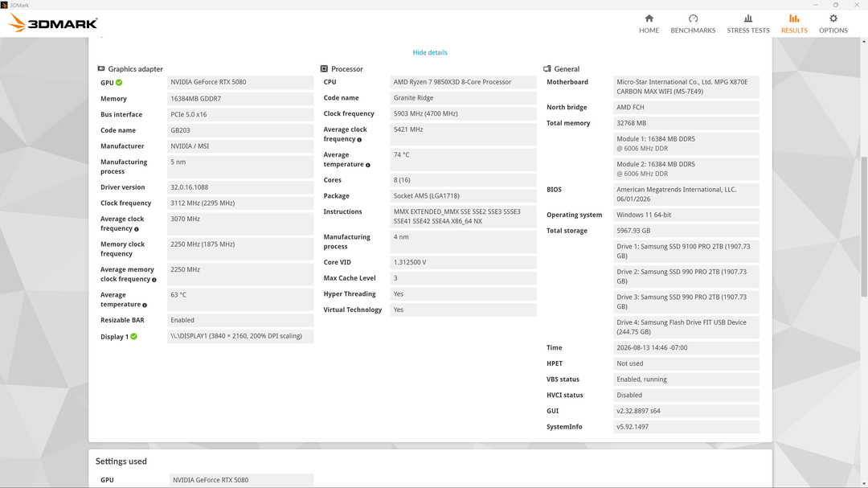Click info icon next to GPU average clock frequency
Screen dimensions: 868x488
pos(136,229)
